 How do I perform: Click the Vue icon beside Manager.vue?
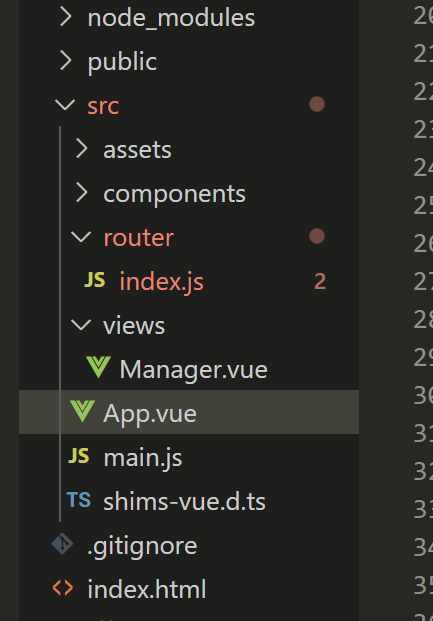98,367
